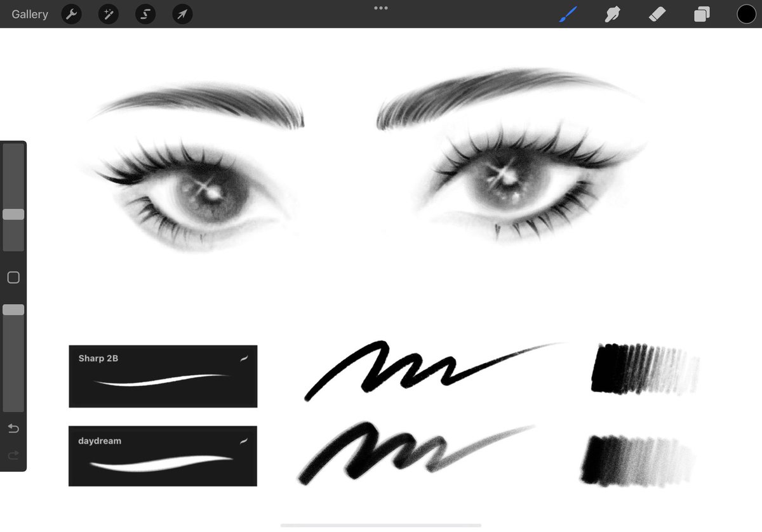Select the Eraser tool
This screenshot has width=762, height=532.
657,14
